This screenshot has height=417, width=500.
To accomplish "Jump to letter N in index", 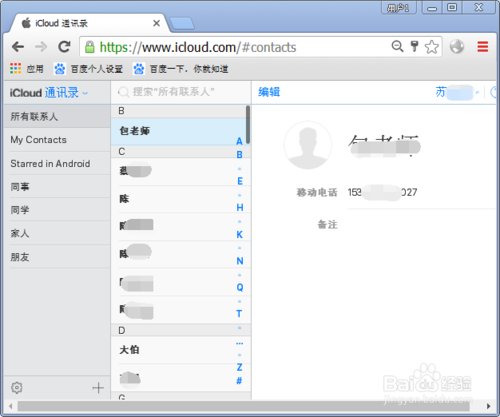I will click(240, 261).
